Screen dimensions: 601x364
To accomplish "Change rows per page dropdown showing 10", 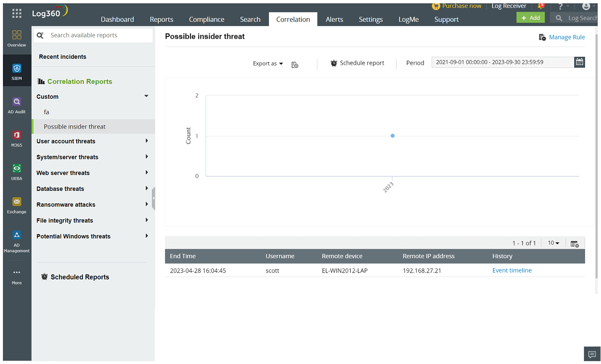I will [x=553, y=243].
